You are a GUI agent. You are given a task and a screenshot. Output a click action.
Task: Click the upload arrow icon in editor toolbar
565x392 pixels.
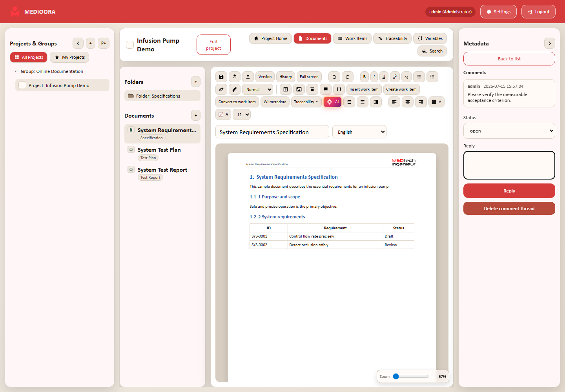[x=248, y=77]
